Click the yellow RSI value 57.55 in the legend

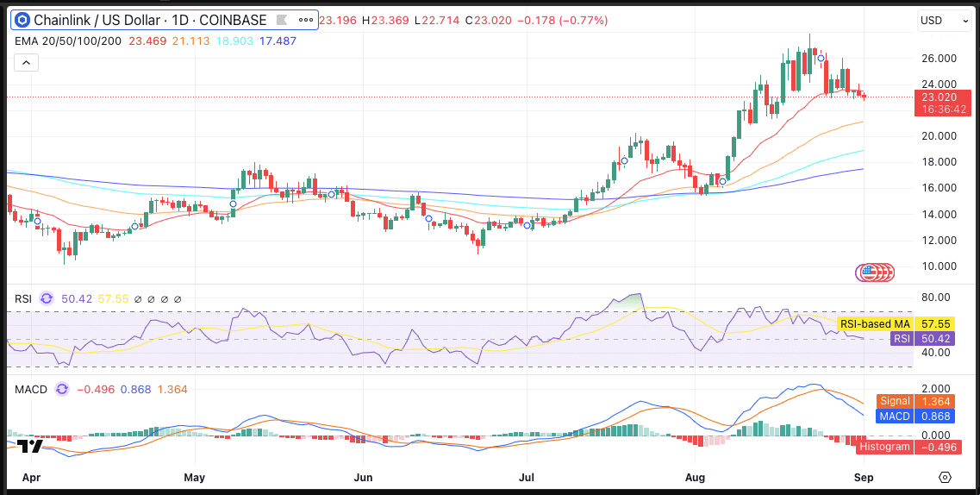tap(113, 298)
